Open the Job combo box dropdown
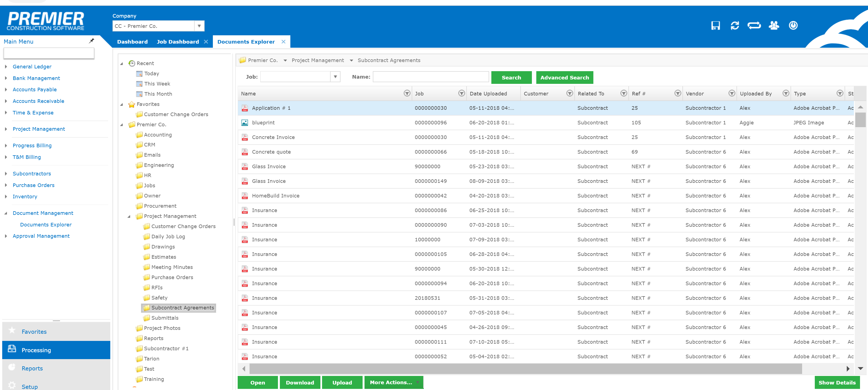 (335, 77)
